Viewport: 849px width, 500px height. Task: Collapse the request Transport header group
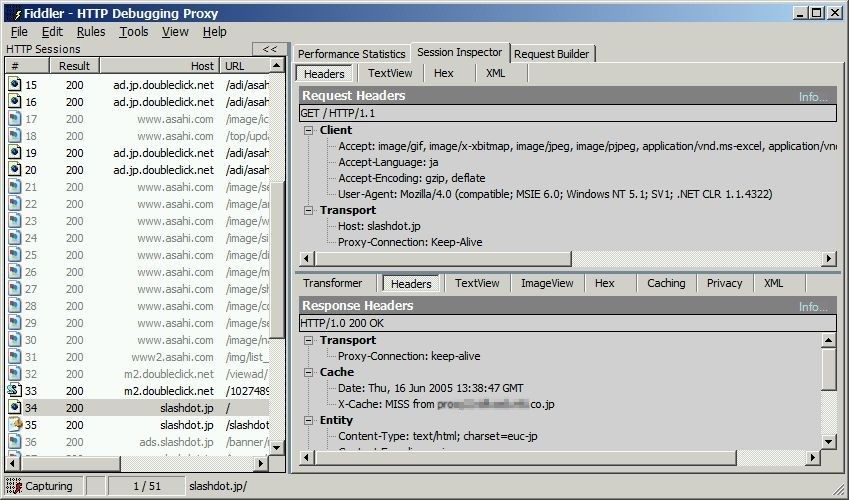point(309,210)
